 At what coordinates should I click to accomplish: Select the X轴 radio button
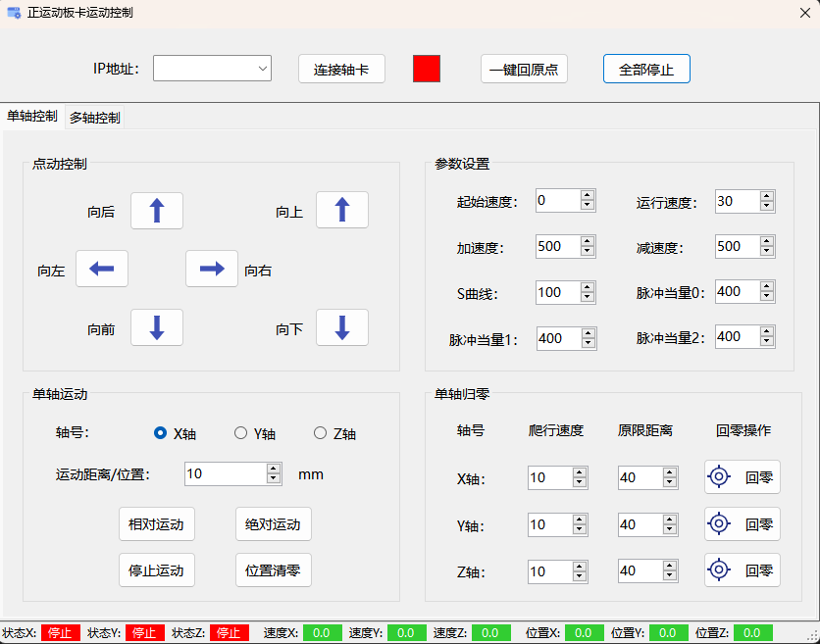[160, 433]
